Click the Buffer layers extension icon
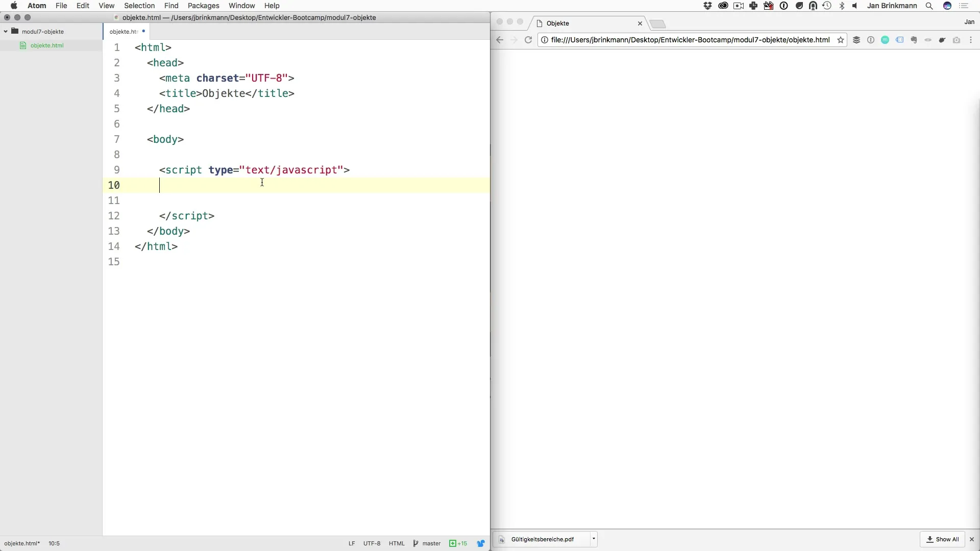The height and width of the screenshot is (551, 980). [856, 40]
